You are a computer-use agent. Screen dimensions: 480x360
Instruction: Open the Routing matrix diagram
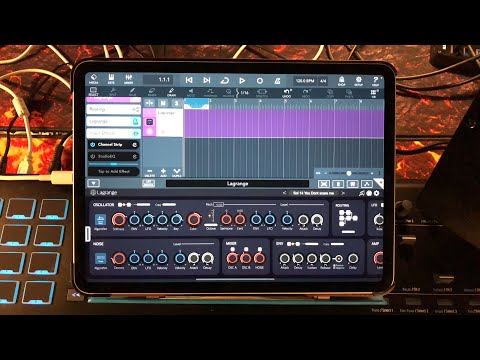tap(347, 218)
